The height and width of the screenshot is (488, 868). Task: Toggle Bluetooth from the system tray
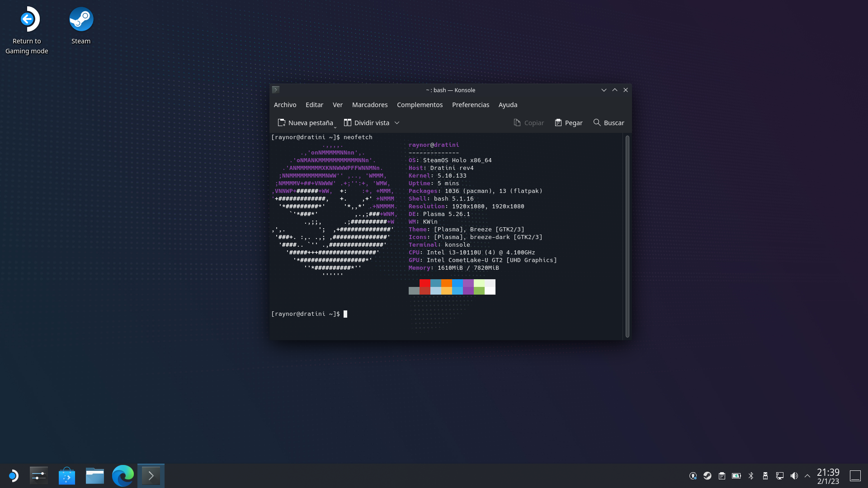coord(751,475)
